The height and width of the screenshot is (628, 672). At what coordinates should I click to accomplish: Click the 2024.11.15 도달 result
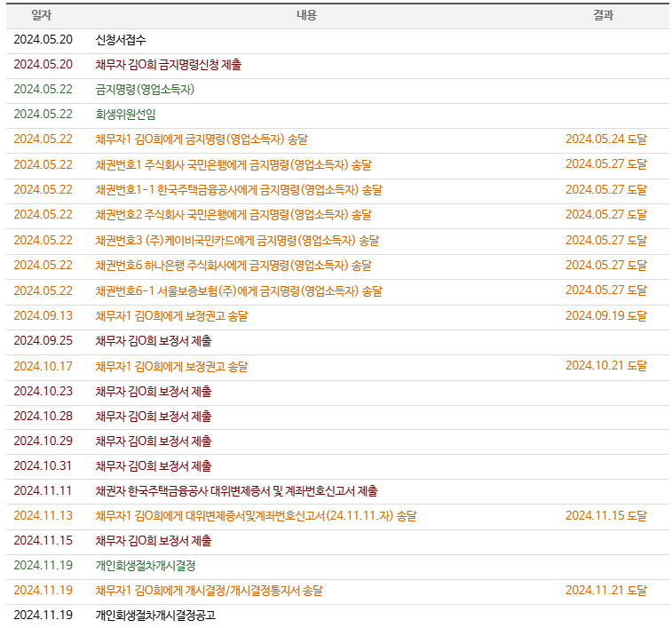[606, 515]
